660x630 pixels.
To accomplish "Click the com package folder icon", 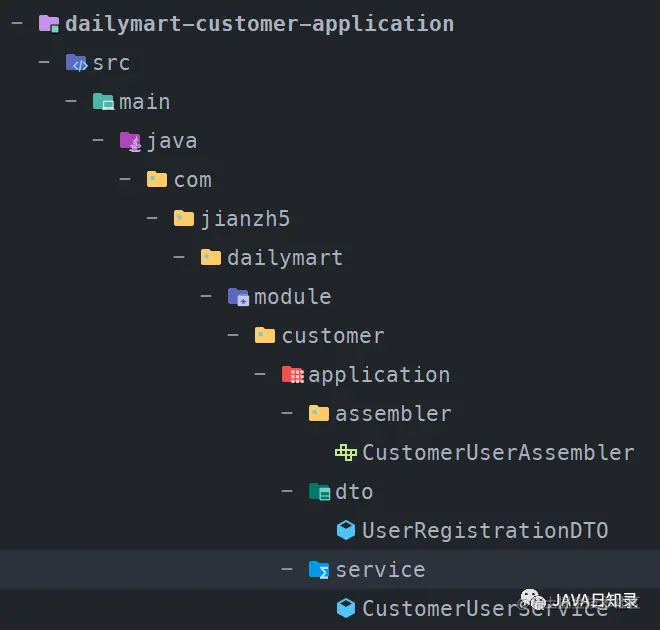I will point(157,180).
